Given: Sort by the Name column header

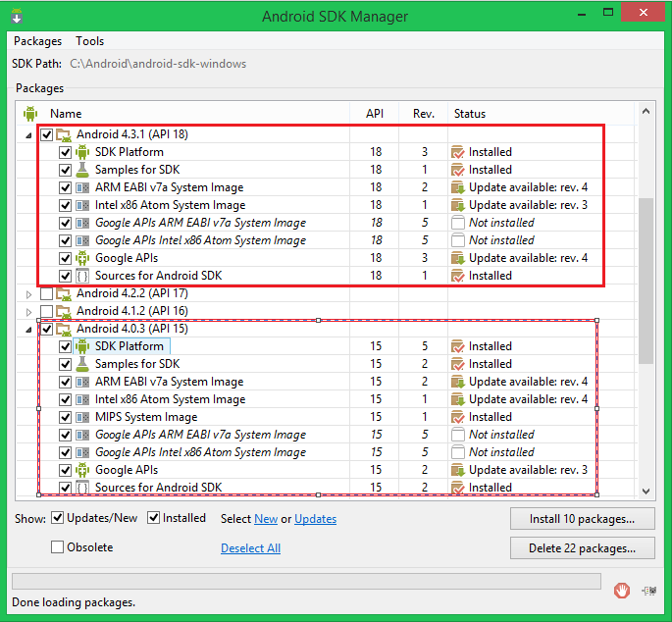Looking at the screenshot, I should [x=66, y=114].
